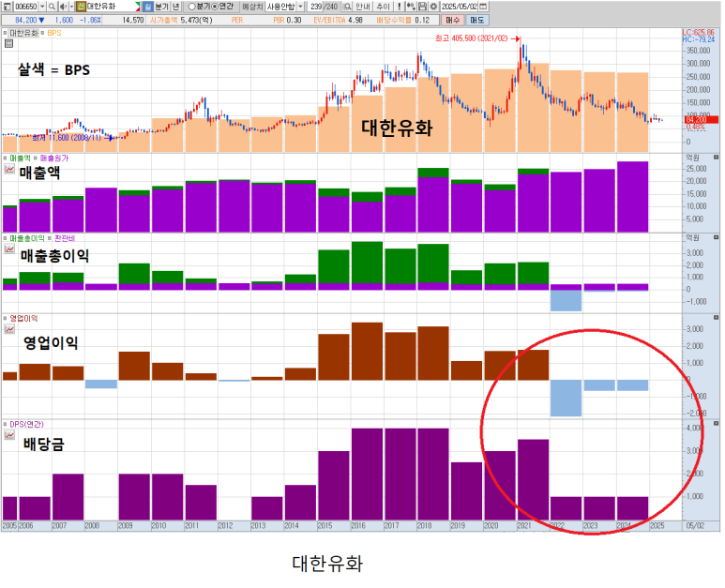
Task: Click the date field 2025/05/02
Action: 460,7
